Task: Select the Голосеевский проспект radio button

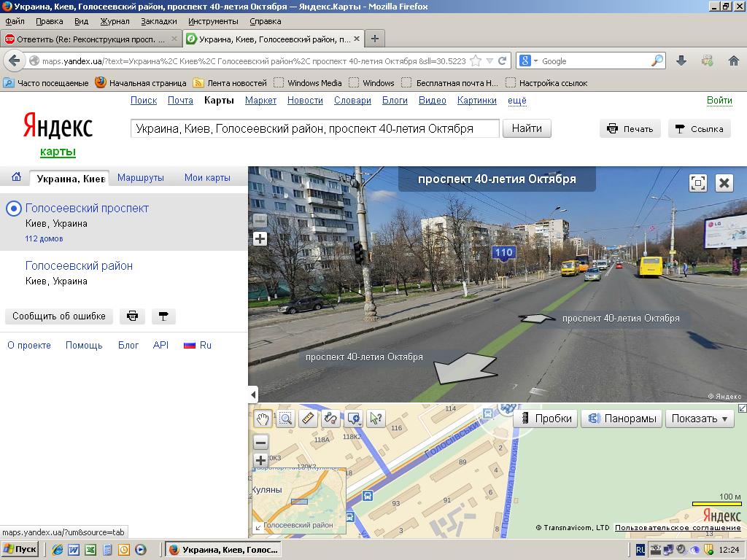Action: [x=13, y=209]
